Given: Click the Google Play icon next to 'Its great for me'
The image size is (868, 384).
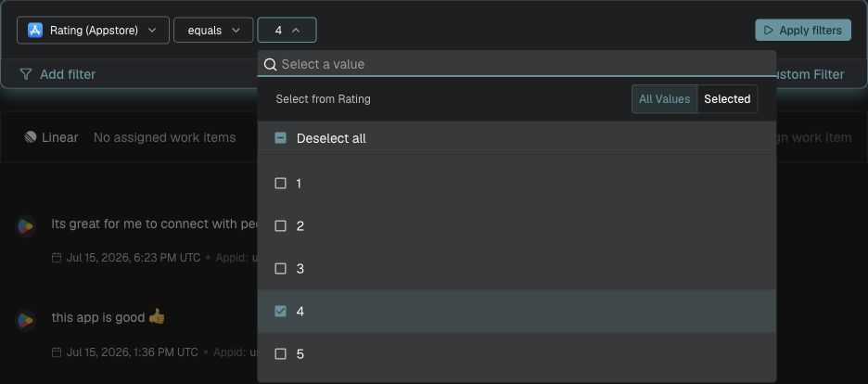Looking at the screenshot, I should tap(25, 225).
